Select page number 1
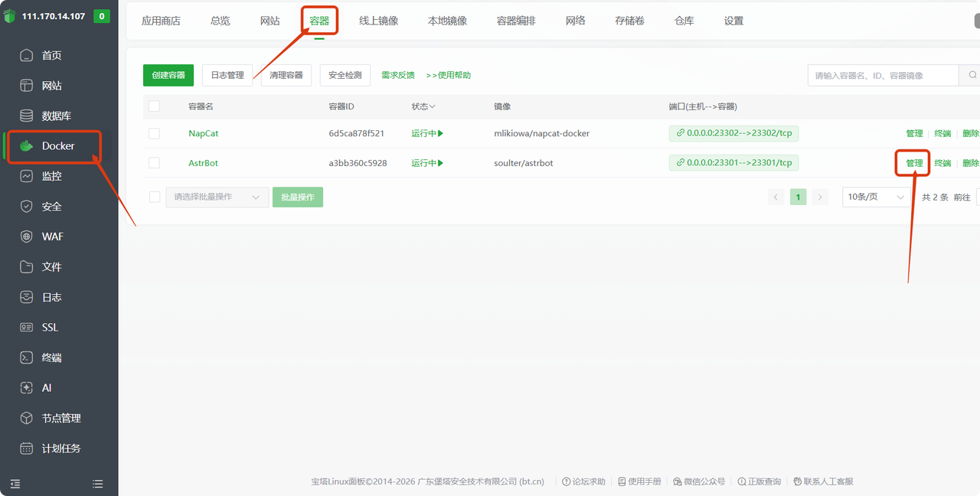This screenshot has width=980, height=496. point(798,197)
